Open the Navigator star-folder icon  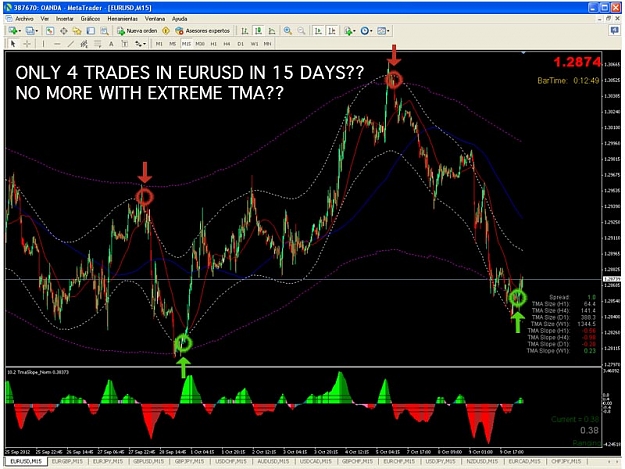(x=77, y=31)
